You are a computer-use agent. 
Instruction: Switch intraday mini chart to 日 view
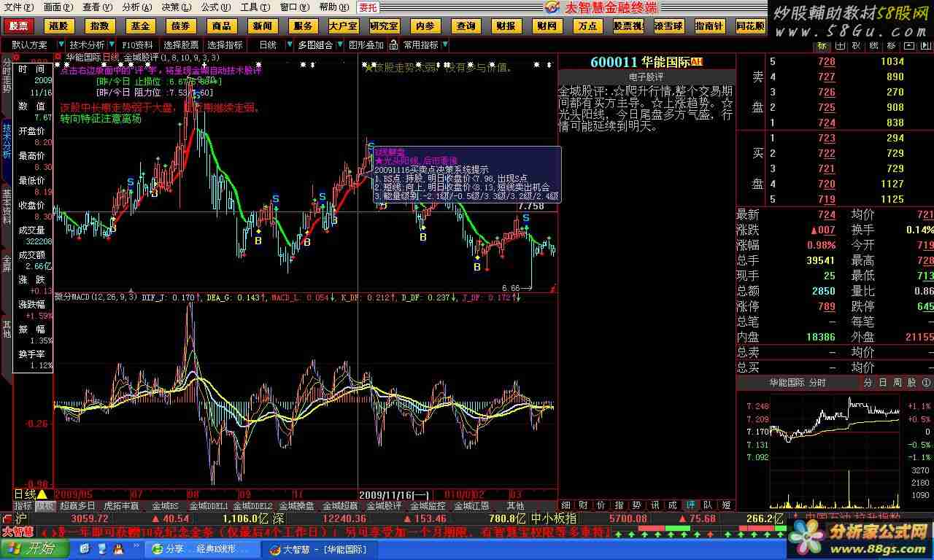[882, 382]
